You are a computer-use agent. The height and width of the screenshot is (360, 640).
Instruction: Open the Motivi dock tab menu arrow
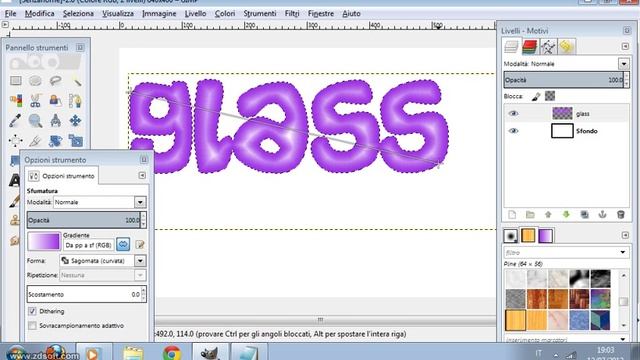pyautogui.click(x=625, y=235)
